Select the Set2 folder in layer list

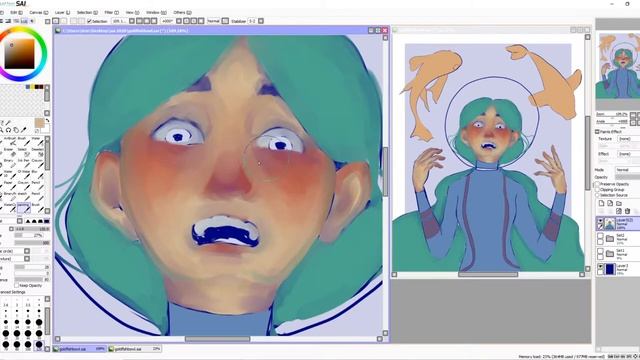[x=618, y=238]
